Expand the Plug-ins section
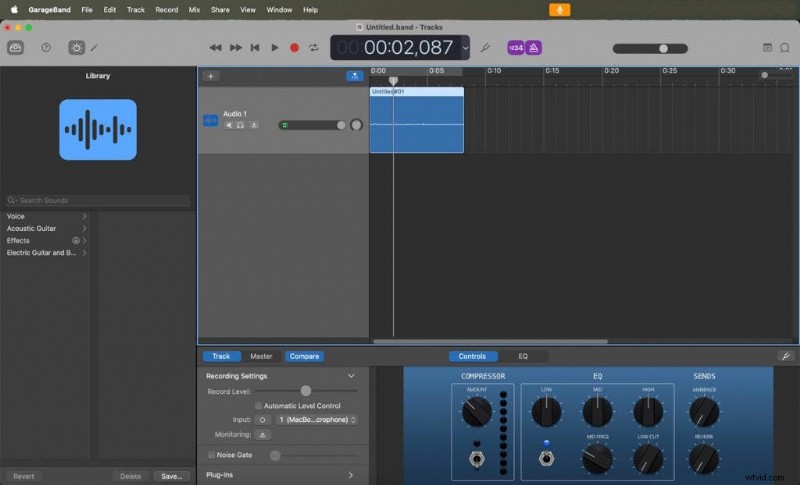This screenshot has width=800, height=485. (x=350, y=476)
